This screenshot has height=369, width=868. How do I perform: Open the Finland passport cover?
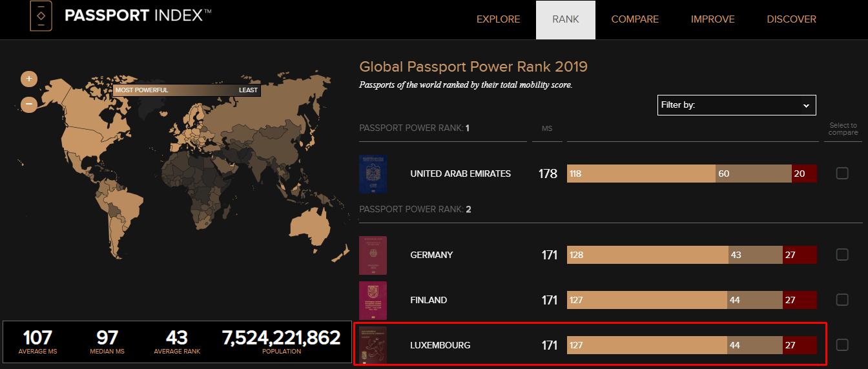(x=373, y=301)
